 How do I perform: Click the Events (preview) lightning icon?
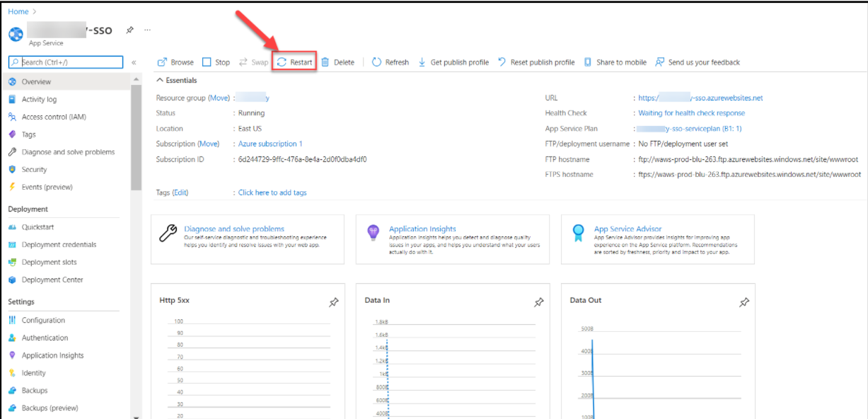pos(12,187)
